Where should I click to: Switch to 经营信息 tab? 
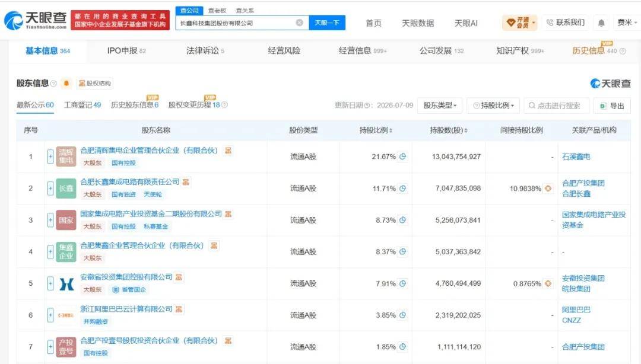click(x=363, y=50)
